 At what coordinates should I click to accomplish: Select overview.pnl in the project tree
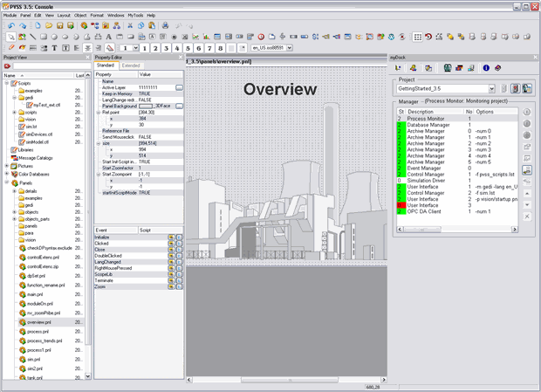tap(41, 322)
